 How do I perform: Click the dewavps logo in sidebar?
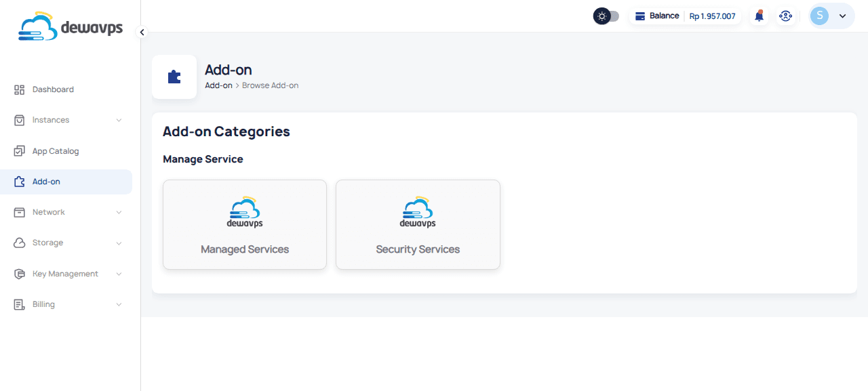pyautogui.click(x=71, y=27)
